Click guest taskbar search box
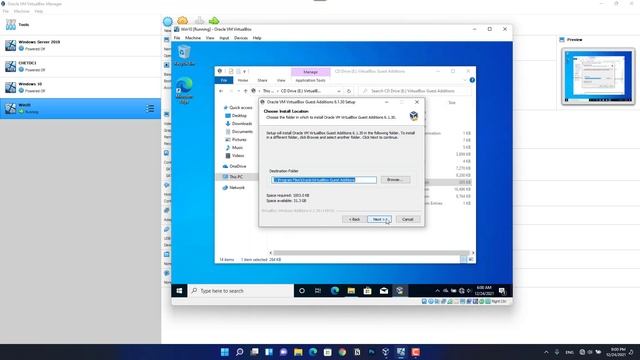The height and width of the screenshot is (360, 640). pos(240,291)
